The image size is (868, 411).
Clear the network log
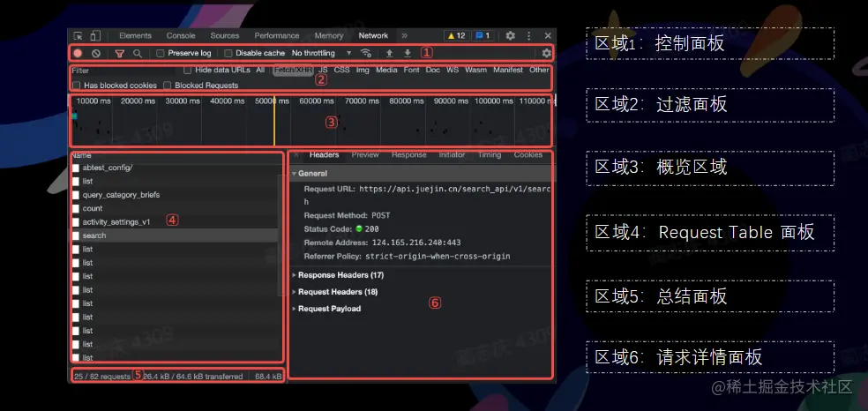[96, 53]
